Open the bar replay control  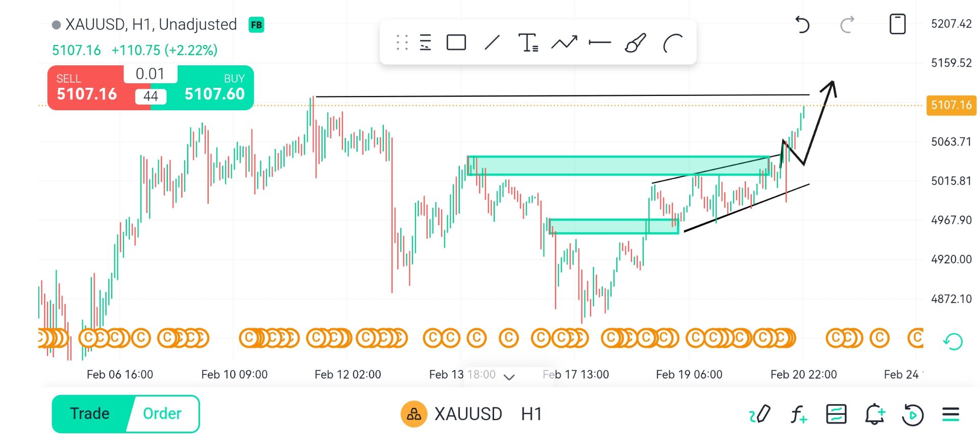(913, 414)
